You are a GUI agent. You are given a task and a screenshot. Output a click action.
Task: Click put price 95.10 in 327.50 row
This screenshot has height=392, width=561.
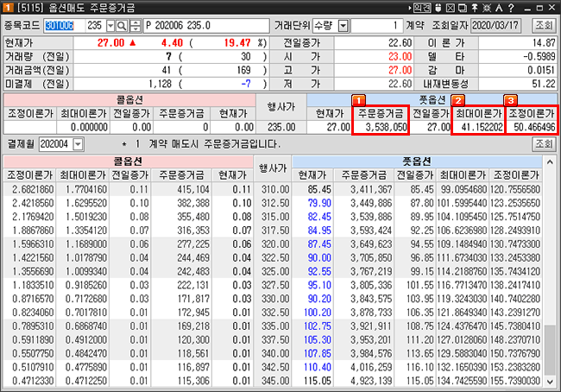coord(319,285)
